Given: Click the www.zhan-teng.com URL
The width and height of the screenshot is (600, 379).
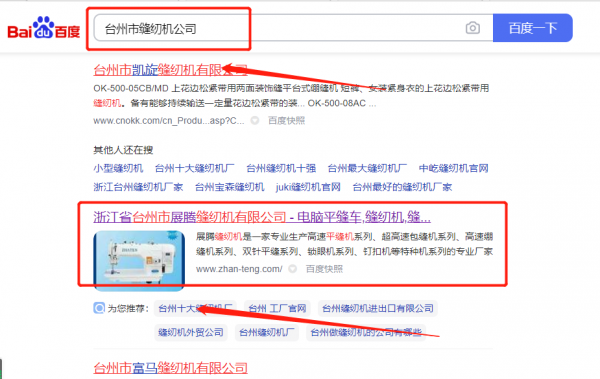Looking at the screenshot, I should (x=239, y=269).
